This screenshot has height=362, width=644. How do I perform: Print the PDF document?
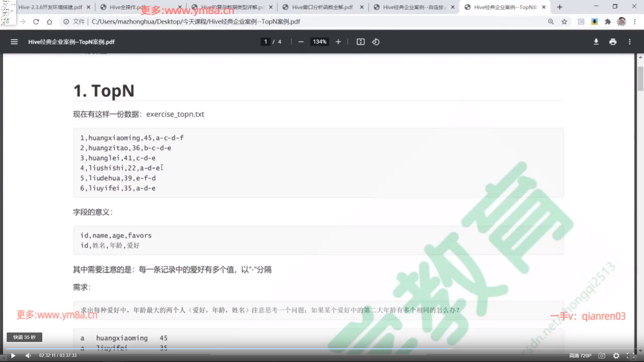click(613, 42)
